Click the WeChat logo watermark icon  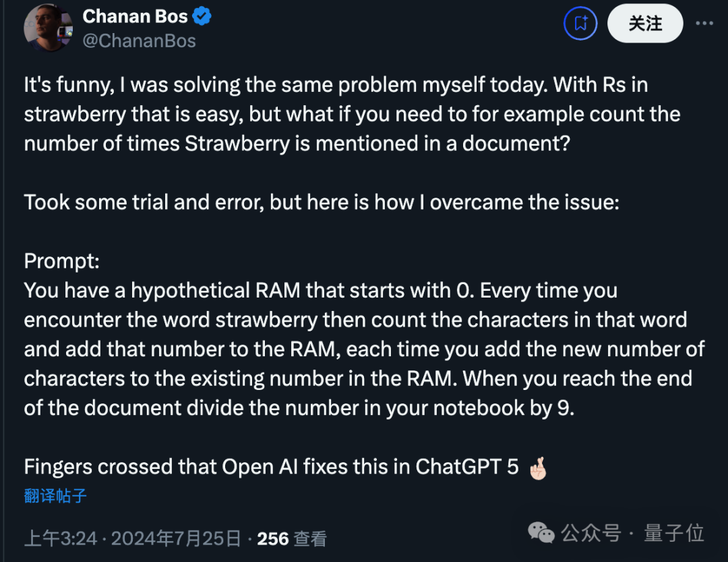[x=541, y=533]
